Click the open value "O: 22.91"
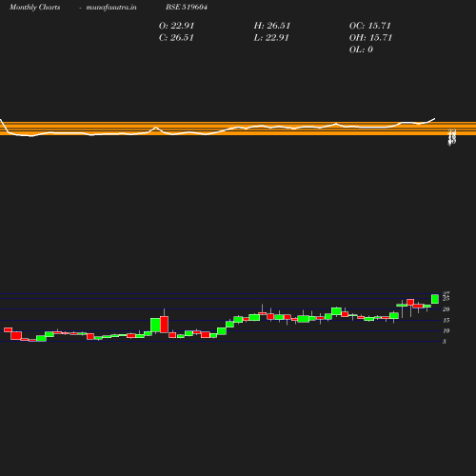Viewport: 476px width, 476px height. tap(176, 26)
